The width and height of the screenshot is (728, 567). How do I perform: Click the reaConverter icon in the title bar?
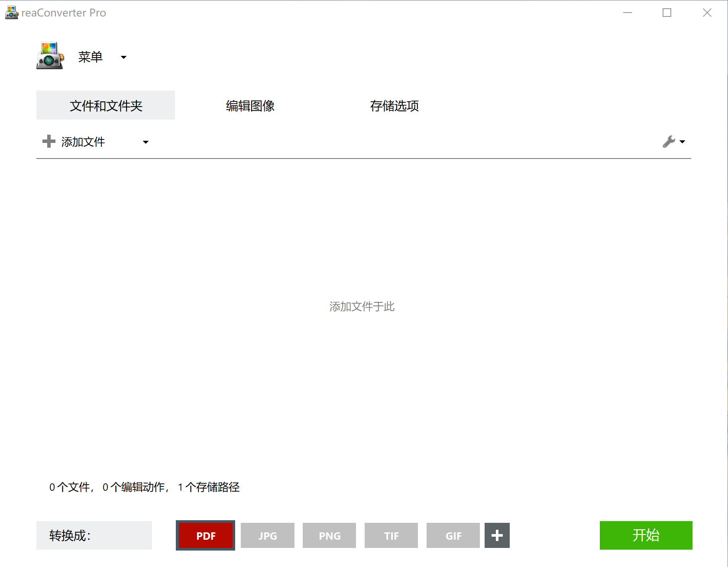tap(10, 12)
